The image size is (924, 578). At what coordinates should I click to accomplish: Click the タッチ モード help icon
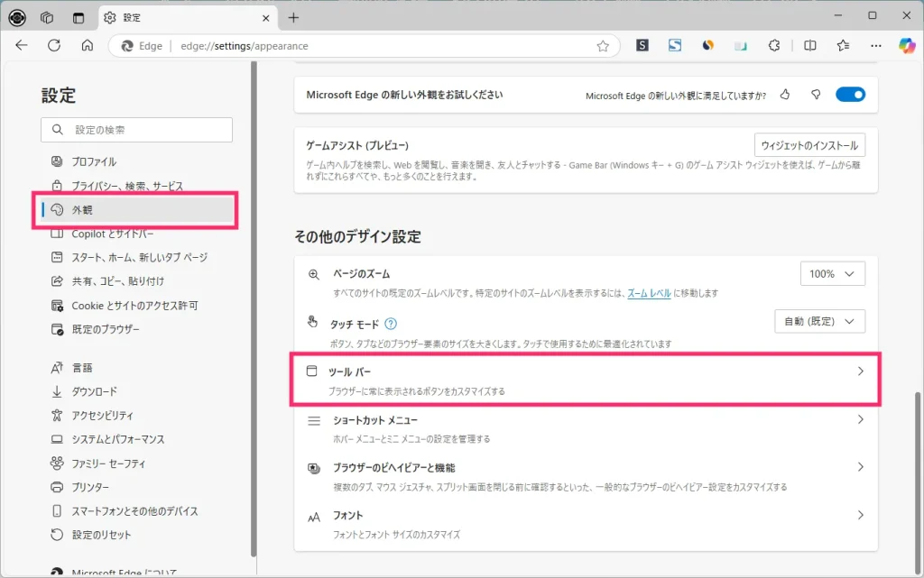(391, 324)
